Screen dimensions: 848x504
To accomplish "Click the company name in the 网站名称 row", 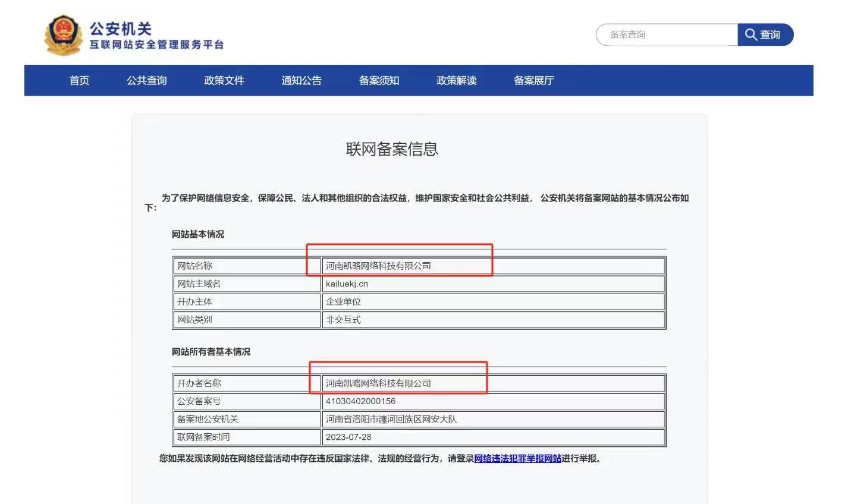I will pyautogui.click(x=378, y=266).
